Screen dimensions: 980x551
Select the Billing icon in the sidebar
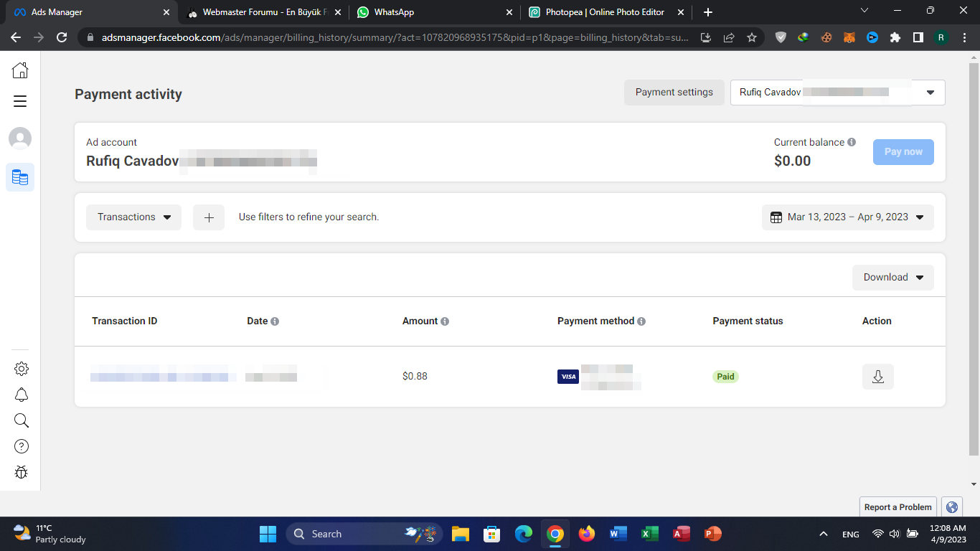click(x=20, y=177)
